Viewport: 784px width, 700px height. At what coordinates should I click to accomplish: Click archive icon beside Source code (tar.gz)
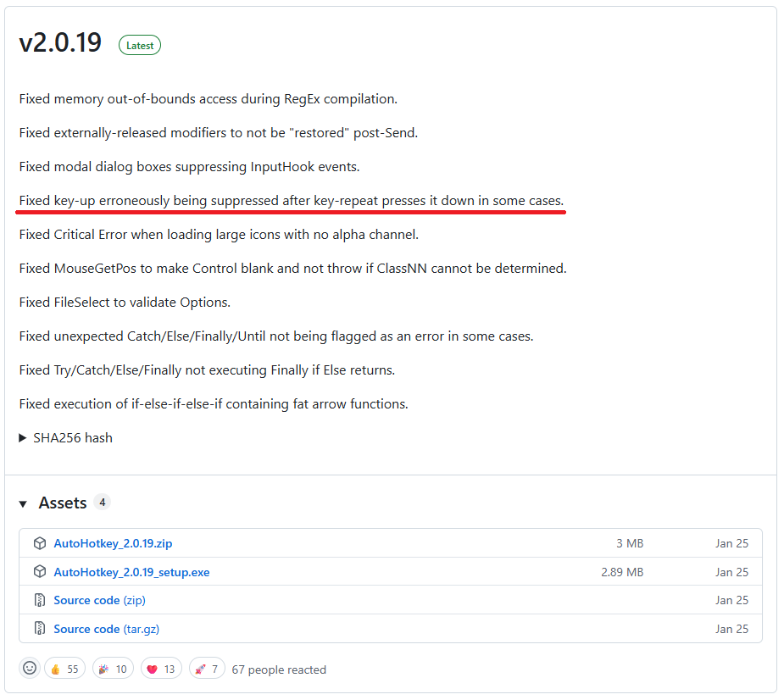tap(39, 629)
